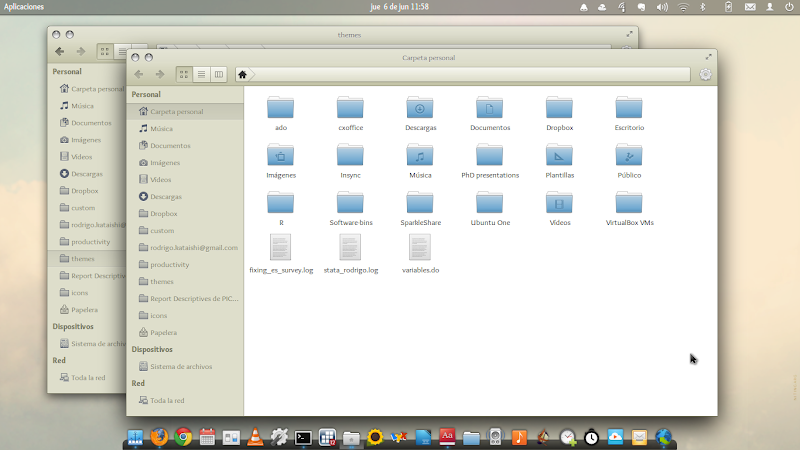The height and width of the screenshot is (450, 800).
Task: Open Música in the sidebar
Action: point(161,129)
